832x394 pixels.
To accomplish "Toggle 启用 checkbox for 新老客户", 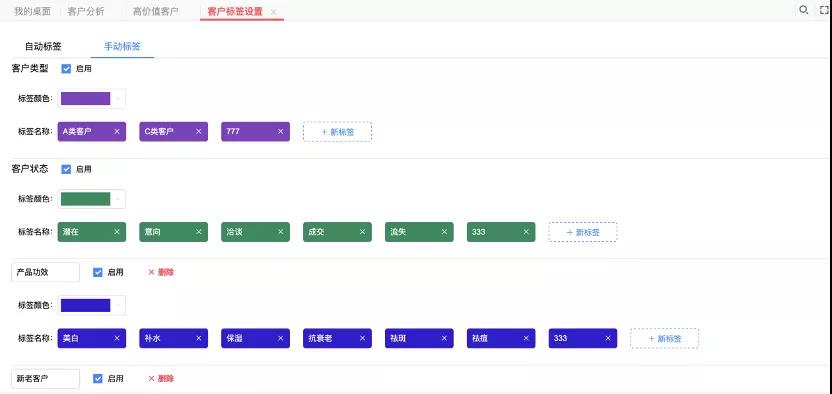I will [98, 378].
